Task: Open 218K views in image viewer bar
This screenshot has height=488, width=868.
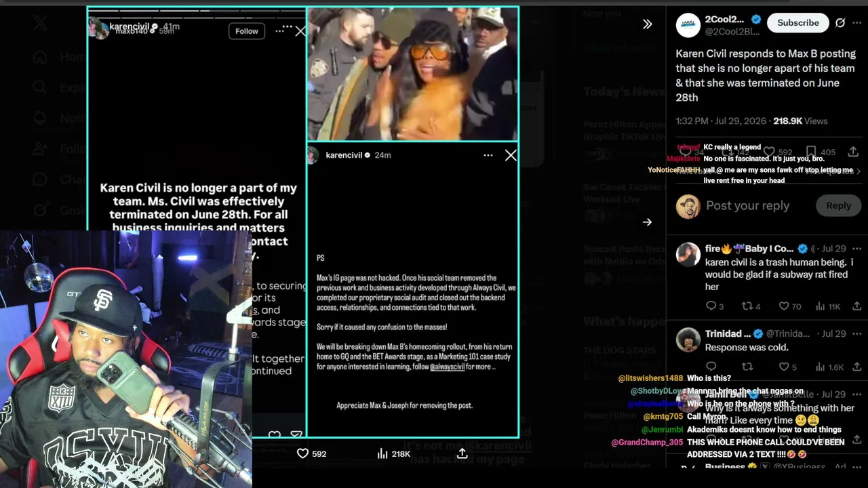Action: click(x=393, y=453)
